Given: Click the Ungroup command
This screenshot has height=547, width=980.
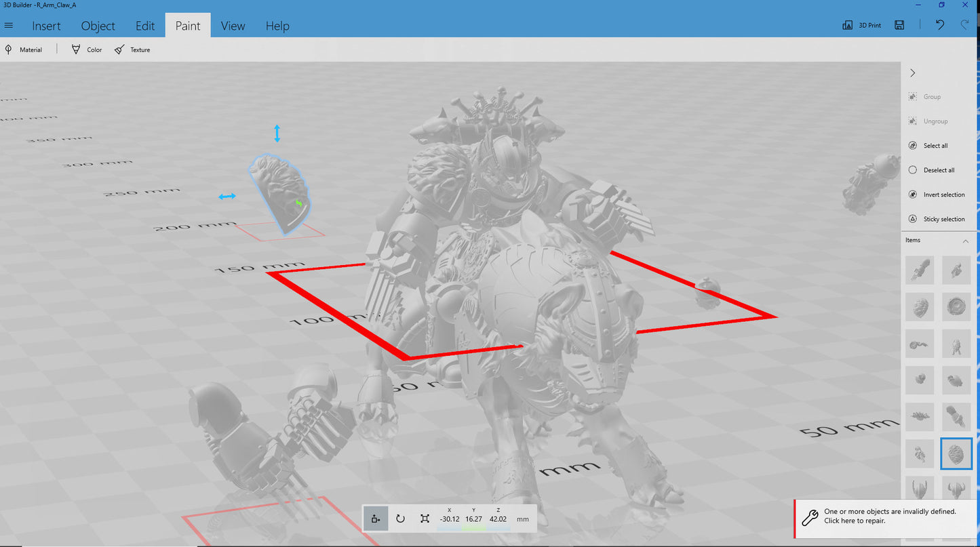Looking at the screenshot, I should click(x=928, y=121).
